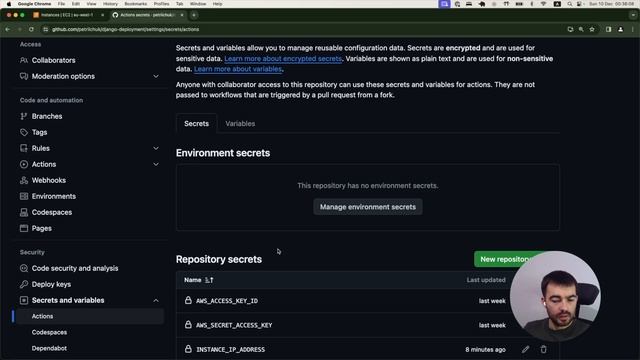
Task: Click the Secrets and variables icon
Action: point(24,300)
